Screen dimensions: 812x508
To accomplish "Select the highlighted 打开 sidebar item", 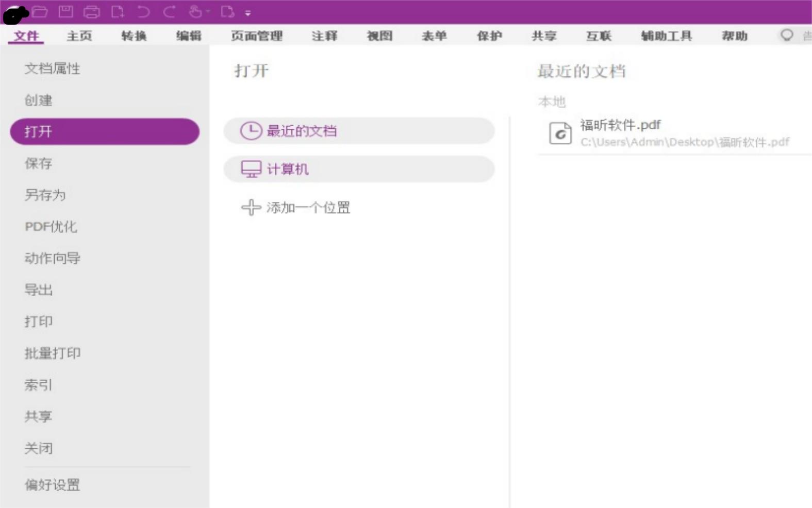I will point(105,131).
